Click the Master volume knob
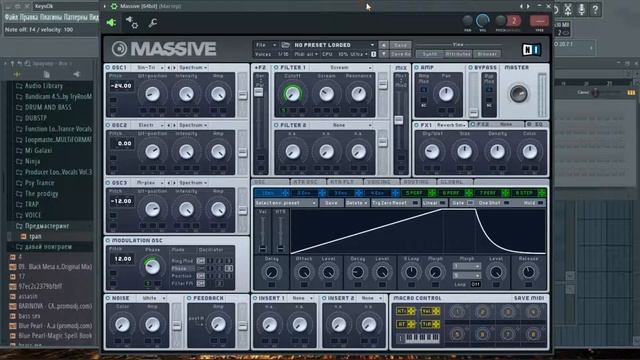Viewport: 640px width, 360px height. [x=518, y=94]
